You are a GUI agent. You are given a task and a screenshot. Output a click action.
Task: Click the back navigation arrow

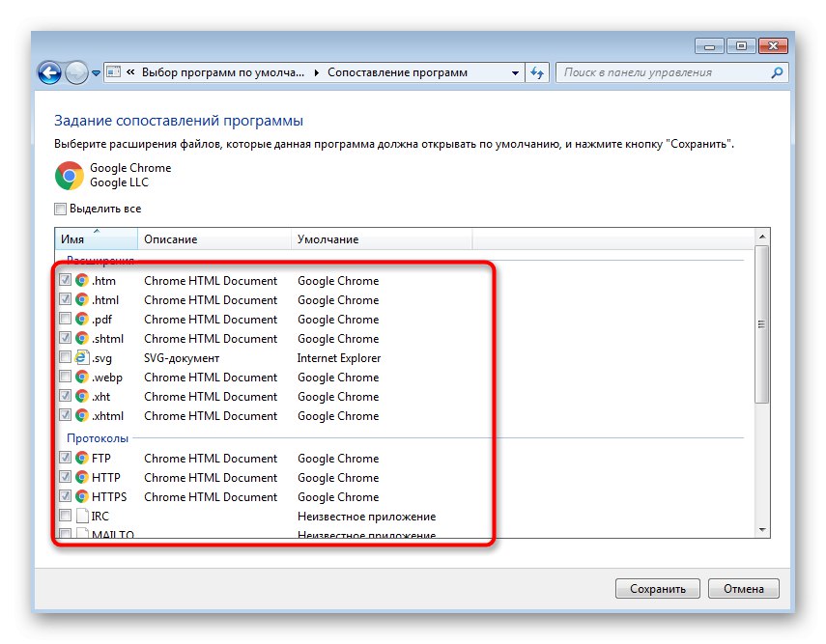point(49,72)
